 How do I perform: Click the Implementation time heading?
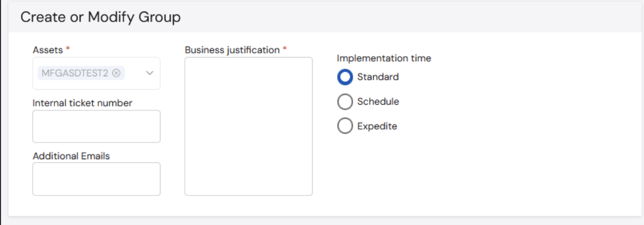(x=384, y=59)
